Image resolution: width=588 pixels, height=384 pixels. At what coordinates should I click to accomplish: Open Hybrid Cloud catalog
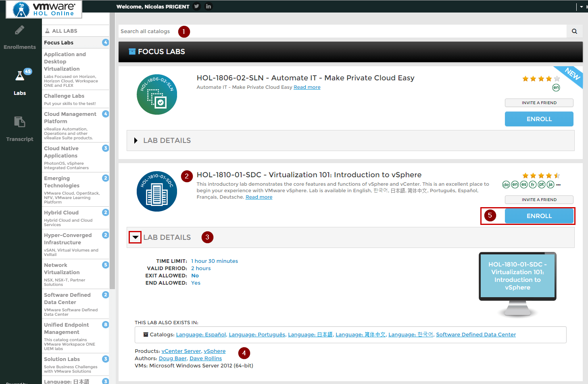[75, 218]
